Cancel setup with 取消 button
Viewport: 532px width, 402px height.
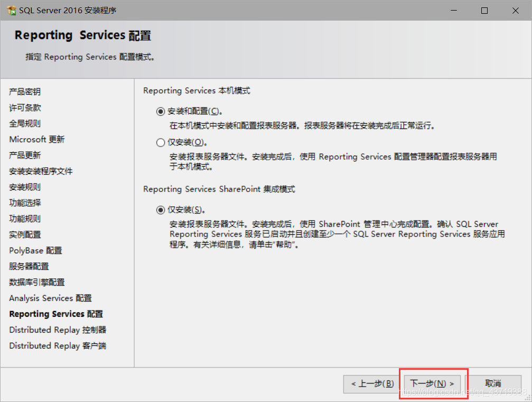pyautogui.click(x=493, y=384)
